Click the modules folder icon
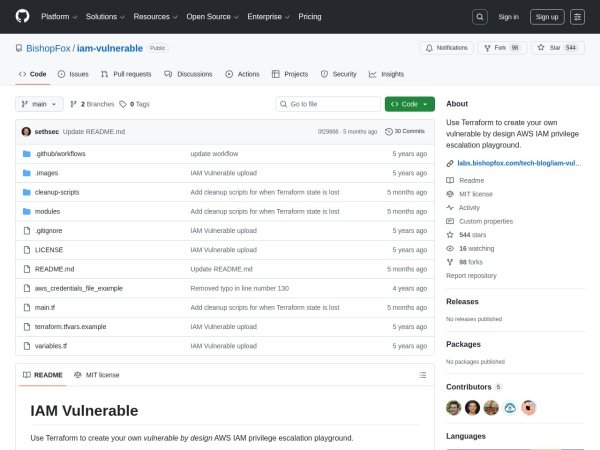600x450 pixels. tap(26, 211)
